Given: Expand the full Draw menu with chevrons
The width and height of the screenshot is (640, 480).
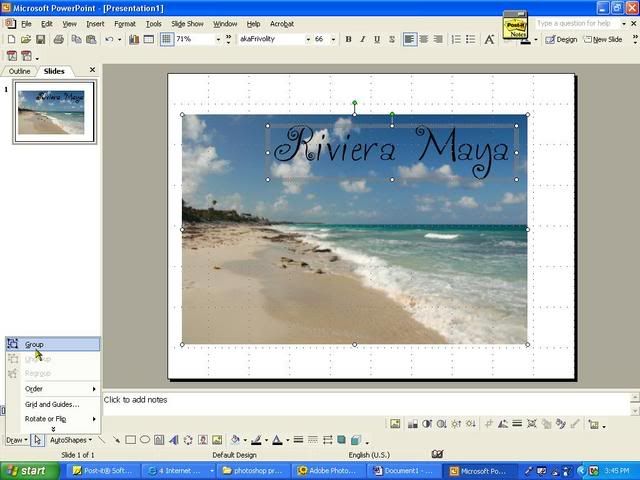Looking at the screenshot, I should coord(53,429).
